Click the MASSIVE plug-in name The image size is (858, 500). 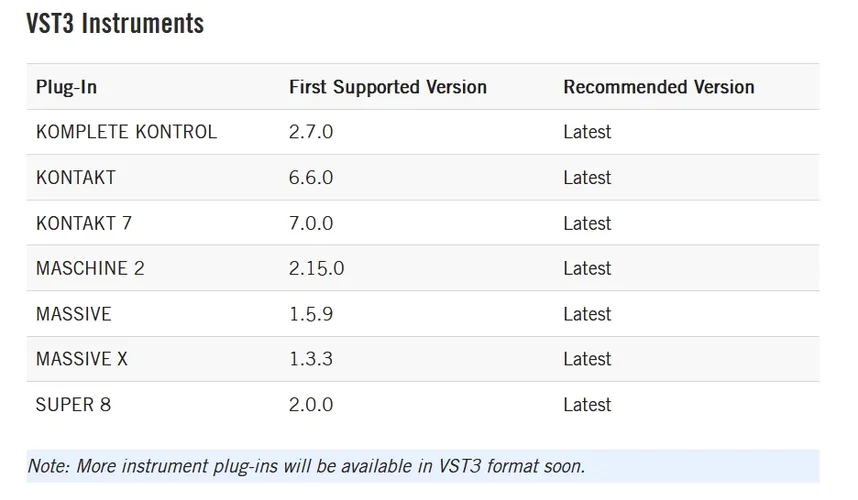click(x=74, y=314)
